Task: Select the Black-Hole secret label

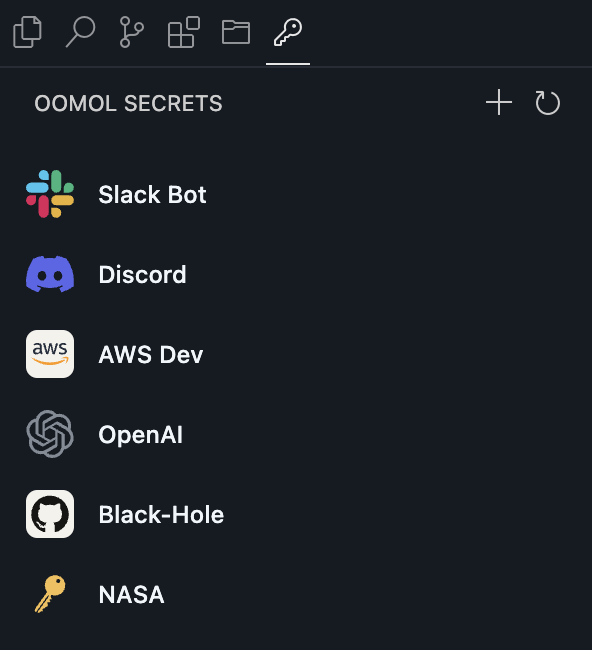Action: point(161,514)
